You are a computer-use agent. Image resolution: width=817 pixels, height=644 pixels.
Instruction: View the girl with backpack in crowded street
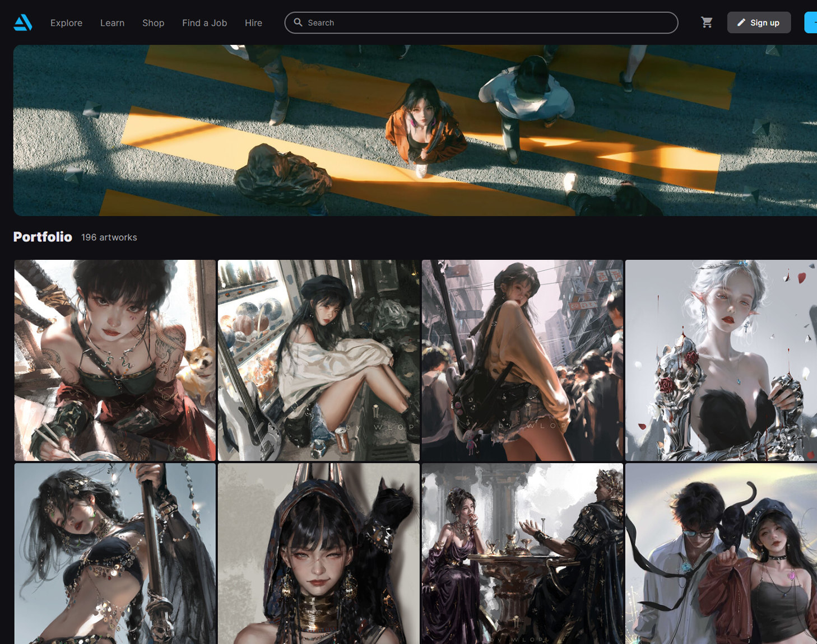pyautogui.click(x=522, y=360)
